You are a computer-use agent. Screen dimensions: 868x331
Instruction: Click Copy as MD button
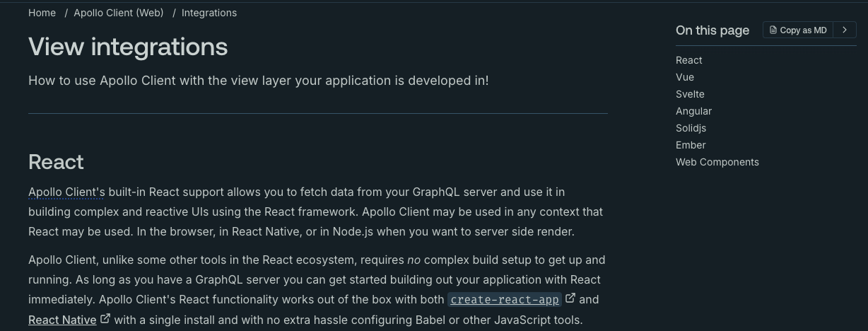[798, 30]
